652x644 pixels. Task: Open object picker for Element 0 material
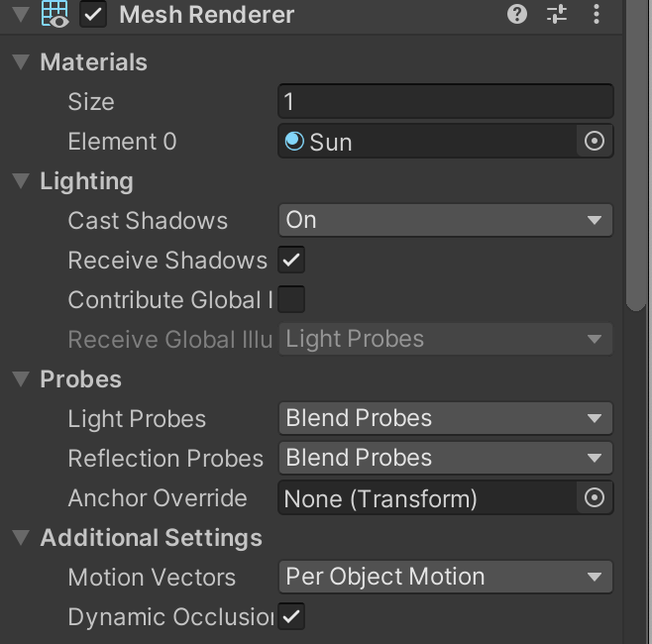pyautogui.click(x=594, y=141)
